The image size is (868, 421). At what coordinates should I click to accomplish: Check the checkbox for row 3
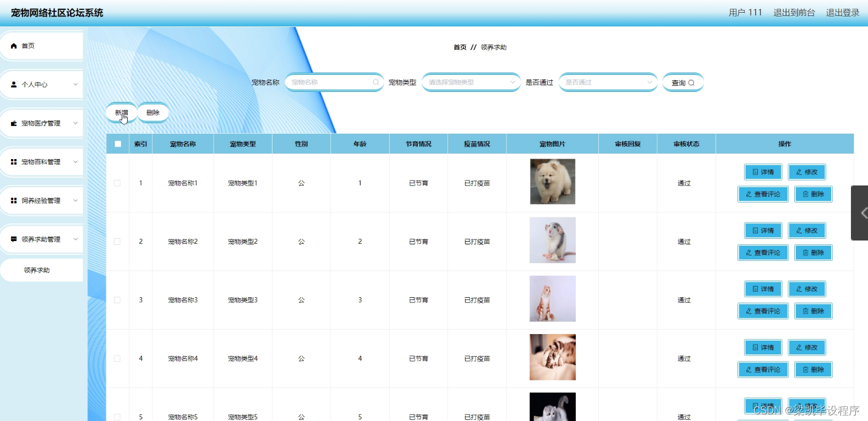tap(117, 300)
